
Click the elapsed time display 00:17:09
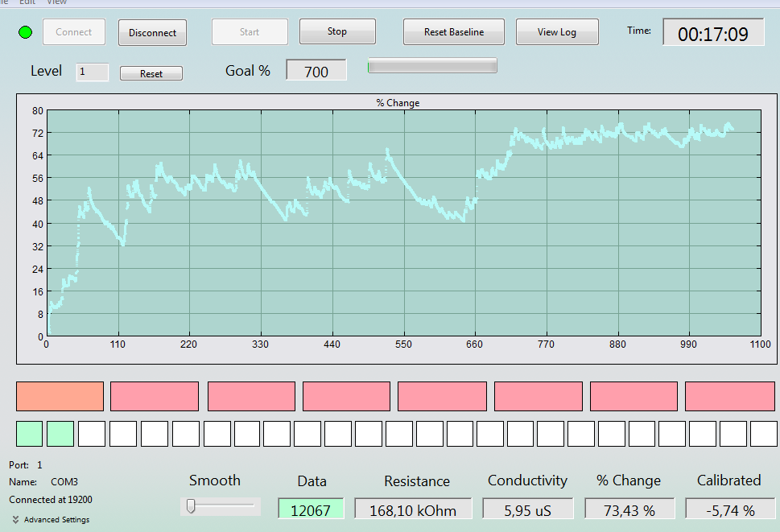coord(713,32)
